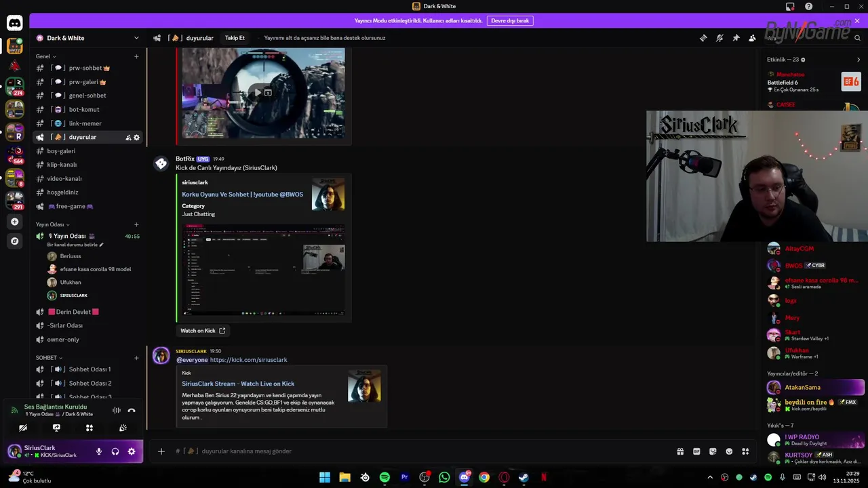Open Spotify from Windows taskbar
The height and width of the screenshot is (488, 868).
(384, 477)
